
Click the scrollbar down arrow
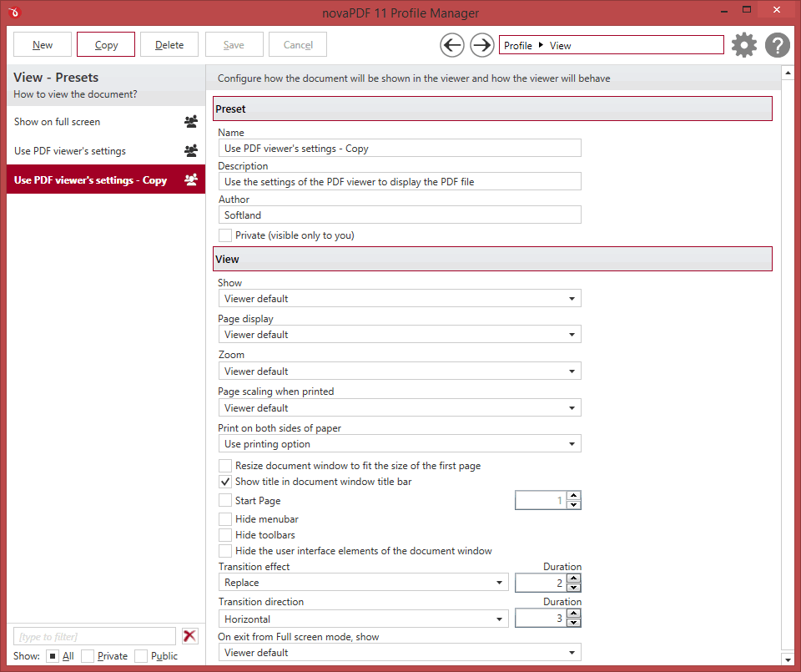(788, 659)
